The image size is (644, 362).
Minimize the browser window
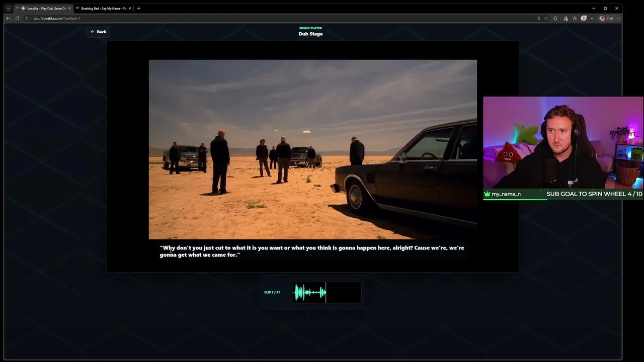click(x=594, y=8)
